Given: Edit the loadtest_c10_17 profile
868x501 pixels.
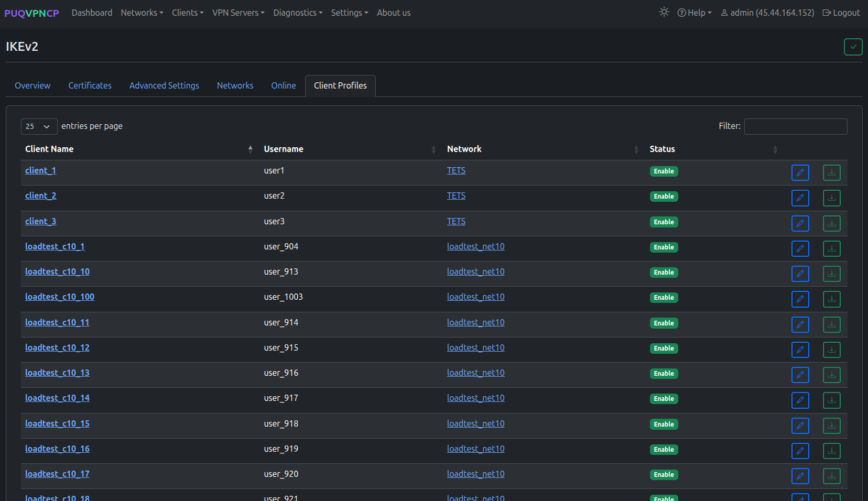Looking at the screenshot, I should pos(800,476).
